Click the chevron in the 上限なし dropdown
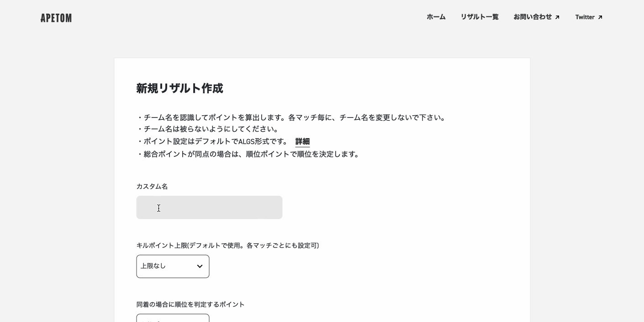The width and height of the screenshot is (644, 322). click(x=200, y=266)
